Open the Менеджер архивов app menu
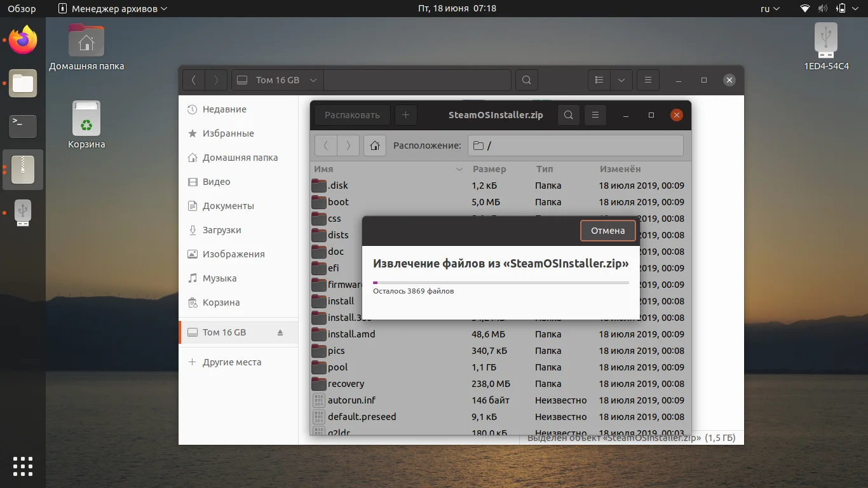This screenshot has height=488, width=868. pyautogui.click(x=112, y=9)
